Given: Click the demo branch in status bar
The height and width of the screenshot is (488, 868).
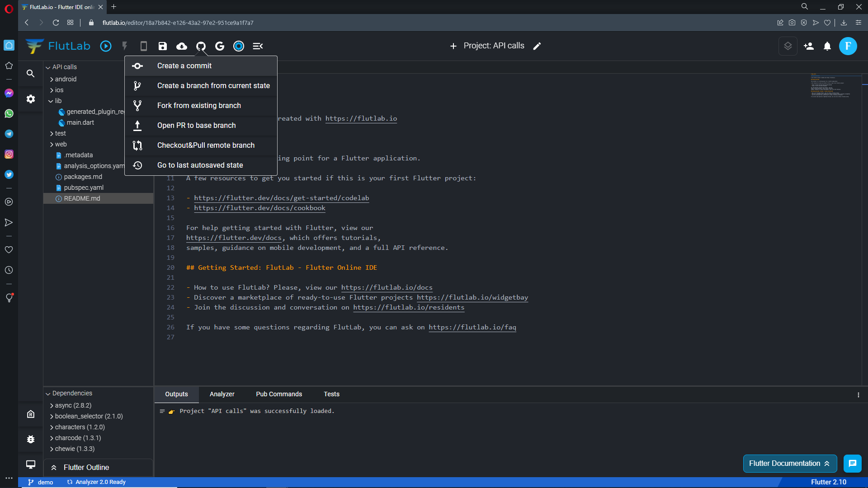Looking at the screenshot, I should click(x=41, y=483).
